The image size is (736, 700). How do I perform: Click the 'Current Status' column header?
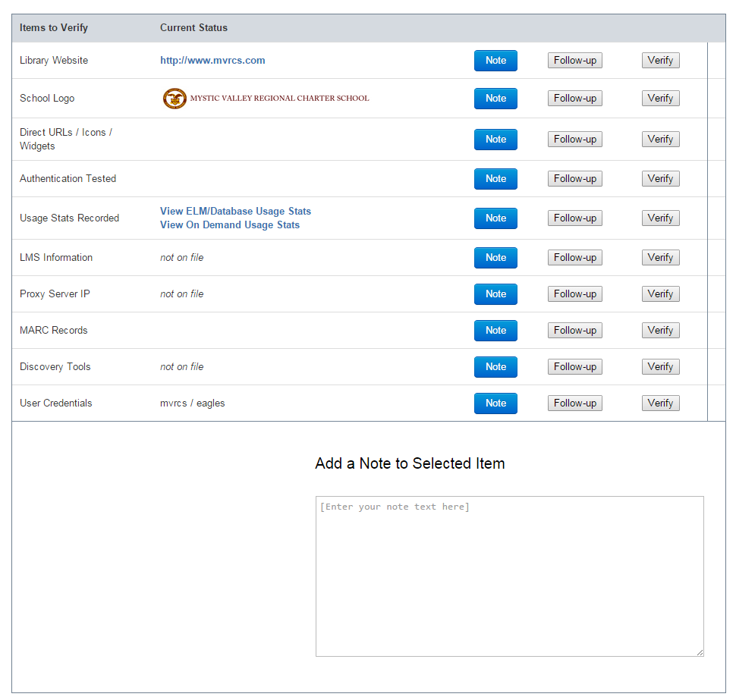[x=193, y=27]
